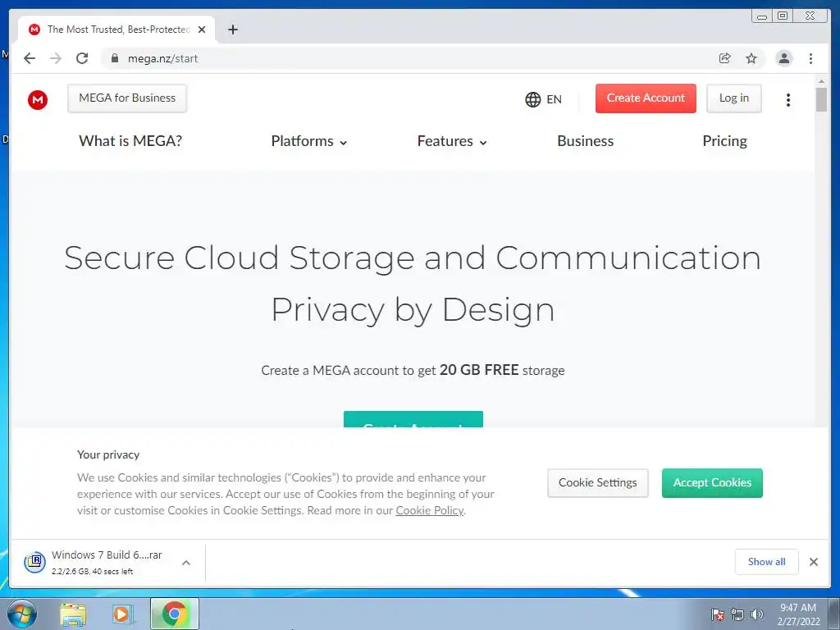The height and width of the screenshot is (630, 840).
Task: Go back with the browser back arrow
Action: pyautogui.click(x=30, y=58)
